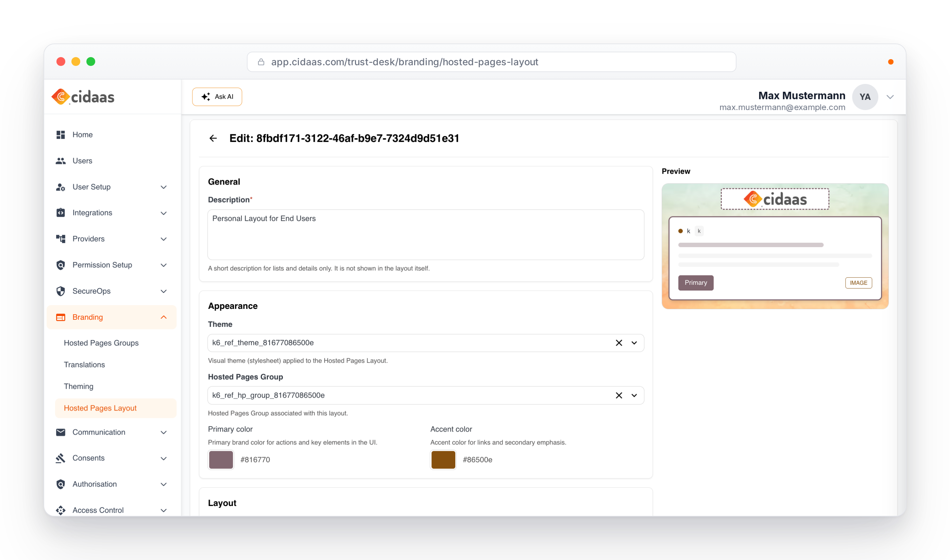This screenshot has width=950, height=560.
Task: Click the Communication envelope icon
Action: [x=61, y=432]
